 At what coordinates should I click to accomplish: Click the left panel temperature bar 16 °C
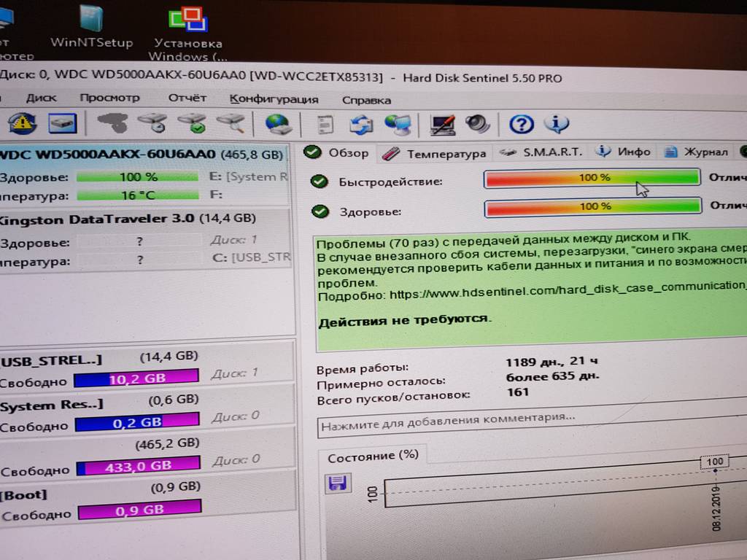point(138,195)
